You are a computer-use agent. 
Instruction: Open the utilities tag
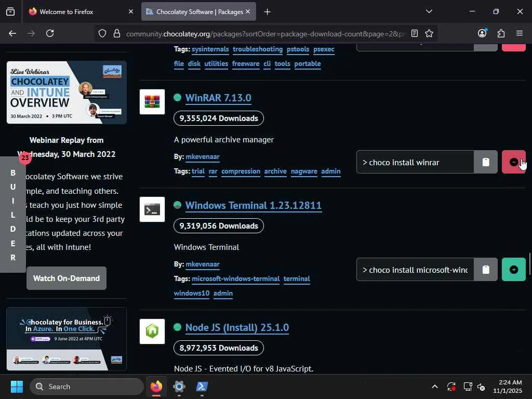(216, 64)
